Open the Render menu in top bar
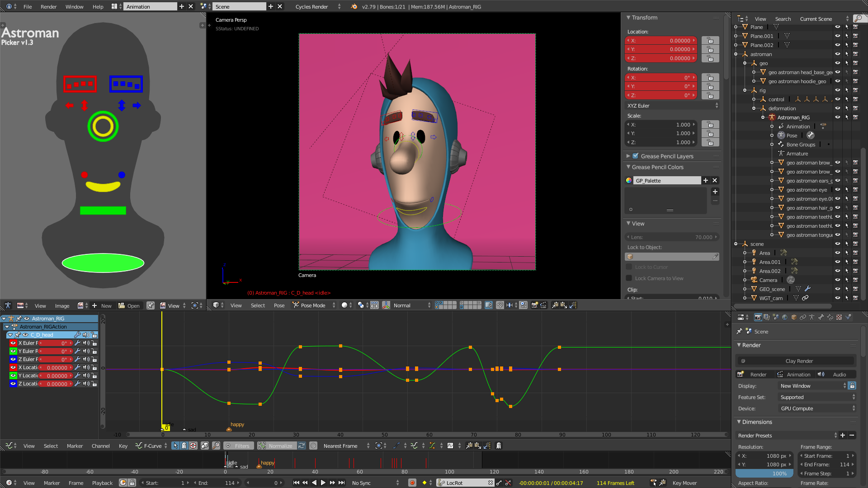 click(x=48, y=7)
